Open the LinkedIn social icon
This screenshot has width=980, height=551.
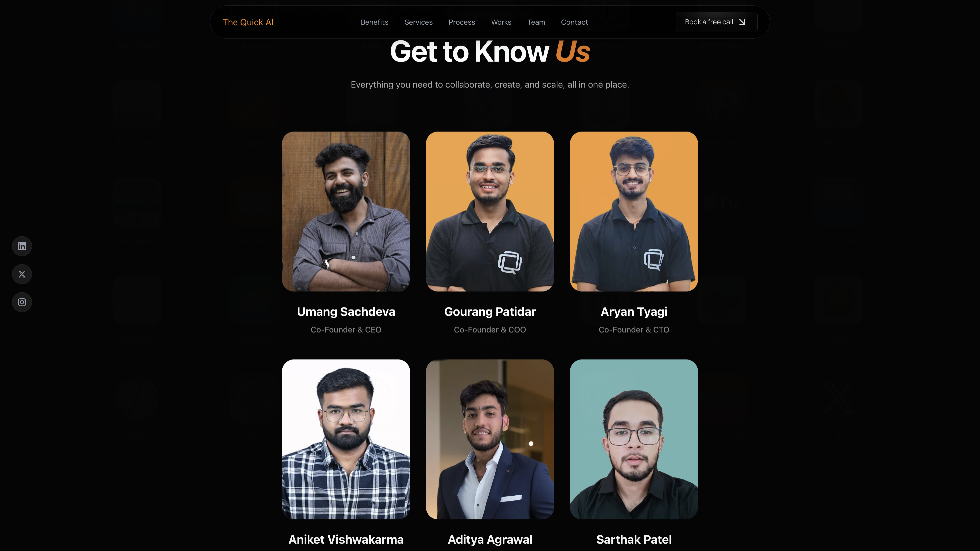pyautogui.click(x=22, y=246)
